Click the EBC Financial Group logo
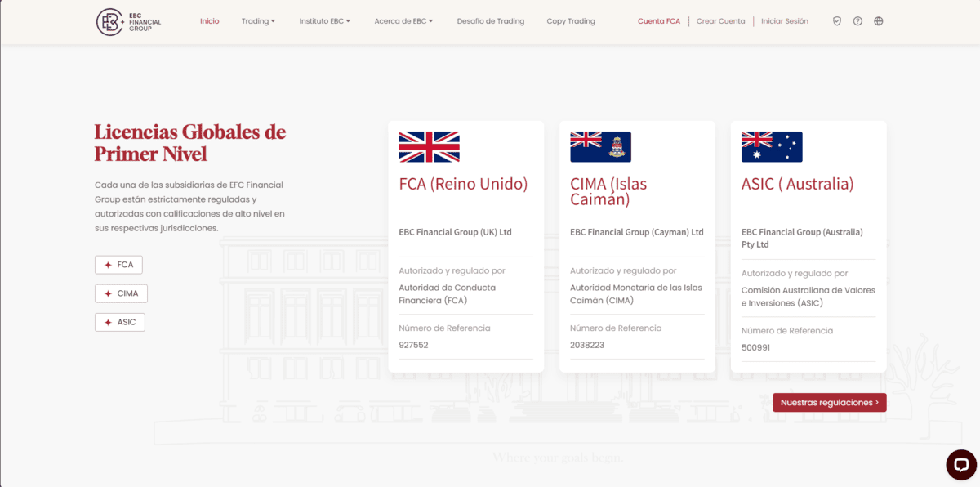The width and height of the screenshot is (980, 487). [129, 21]
